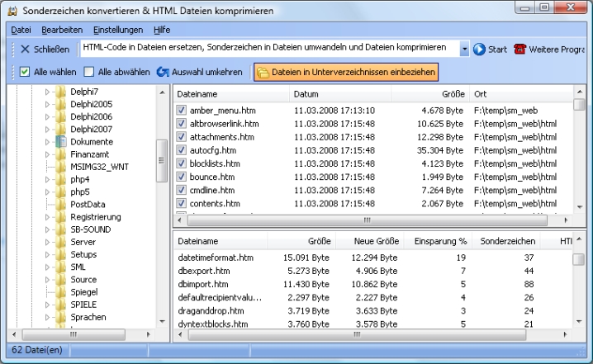The image size is (593, 364).
Task: Expand the php4 folder tree node
Action: [x=48, y=179]
